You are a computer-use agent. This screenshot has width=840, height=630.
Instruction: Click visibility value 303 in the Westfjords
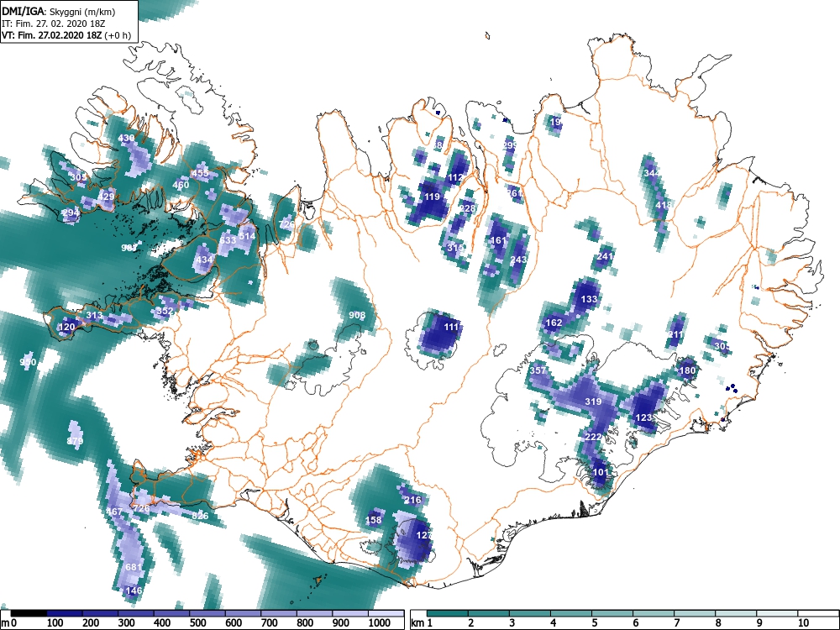click(x=78, y=177)
